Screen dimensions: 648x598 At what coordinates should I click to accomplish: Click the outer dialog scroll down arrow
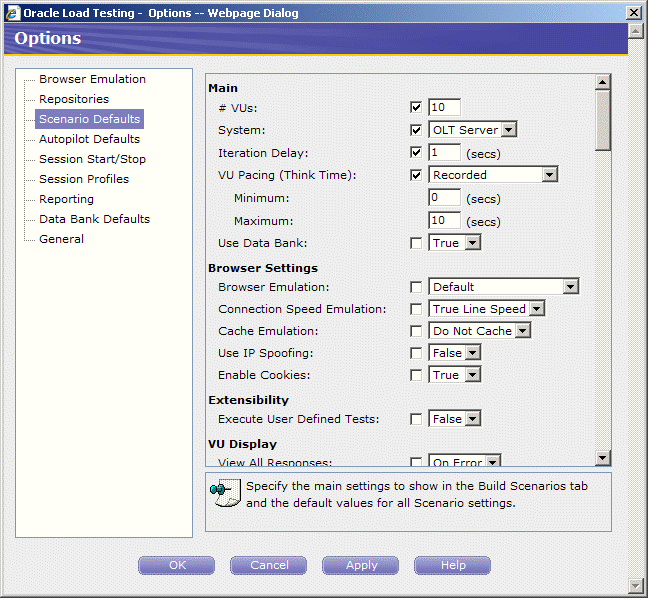tap(635, 585)
